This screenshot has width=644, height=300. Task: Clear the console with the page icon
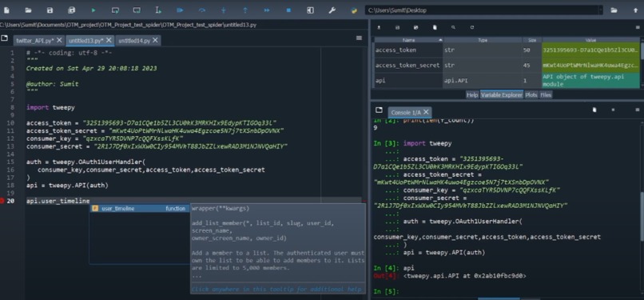pyautogui.click(x=594, y=110)
